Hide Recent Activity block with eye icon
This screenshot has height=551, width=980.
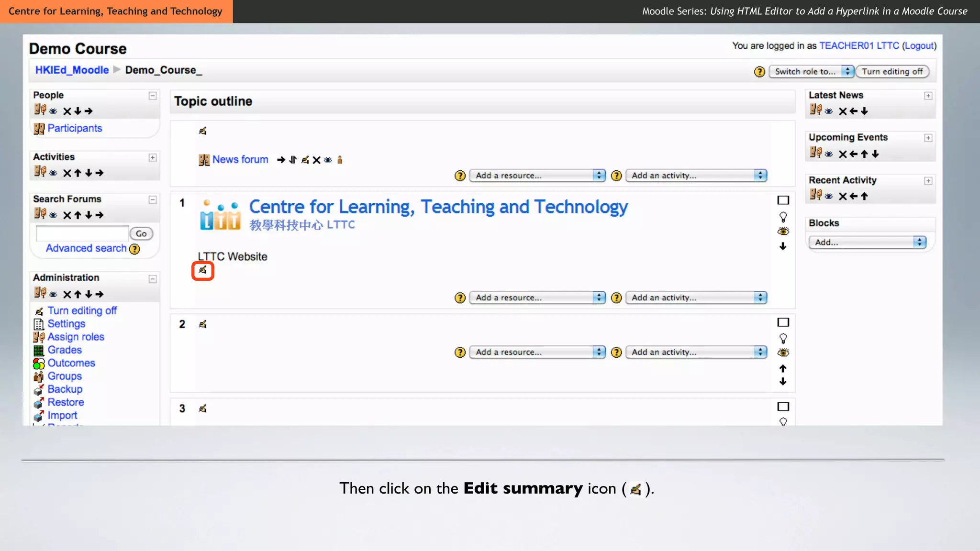829,196
